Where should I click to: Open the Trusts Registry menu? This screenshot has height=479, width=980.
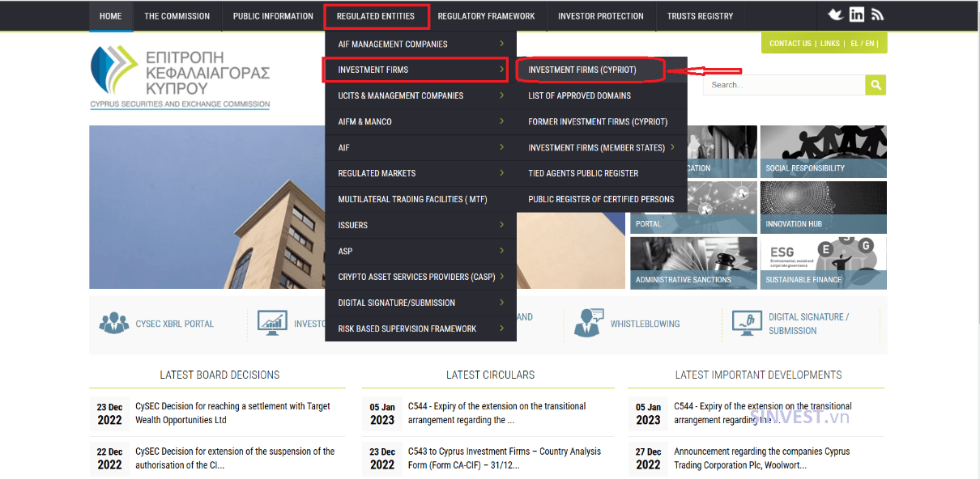700,16
